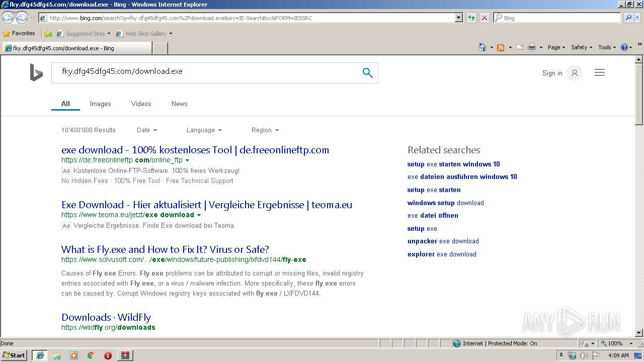
Task: Open media player taskbar icon
Action: point(74,355)
